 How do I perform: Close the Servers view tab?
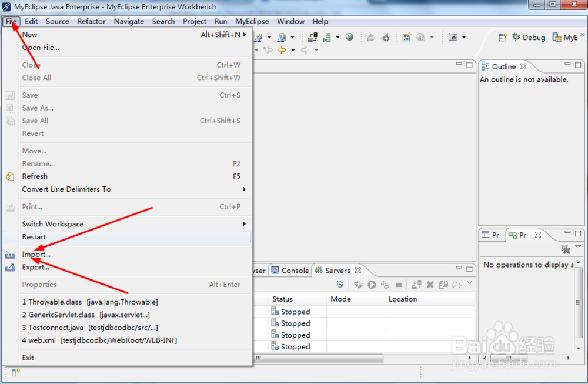[358, 270]
